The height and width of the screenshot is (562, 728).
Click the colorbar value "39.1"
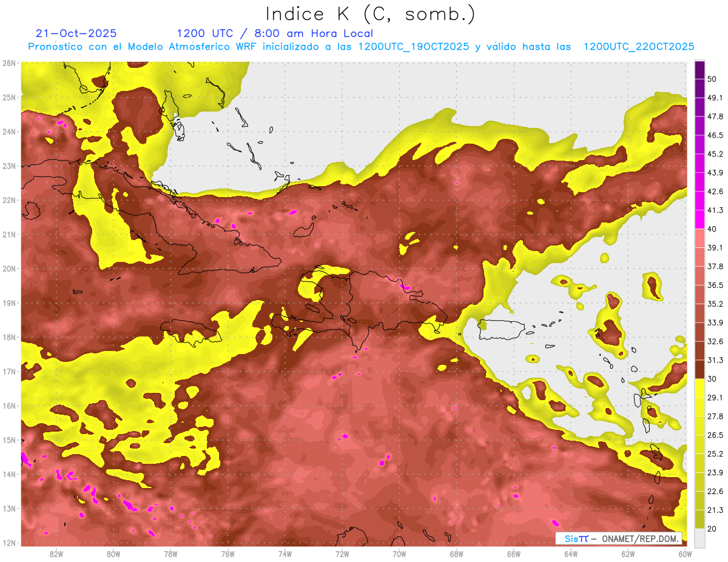click(x=715, y=247)
